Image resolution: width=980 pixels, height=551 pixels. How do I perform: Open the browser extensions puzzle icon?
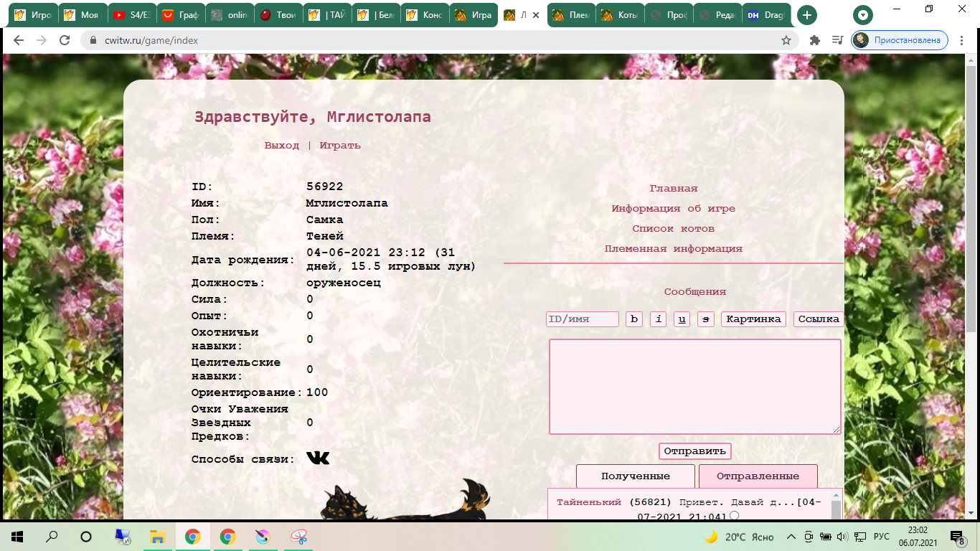[814, 40]
